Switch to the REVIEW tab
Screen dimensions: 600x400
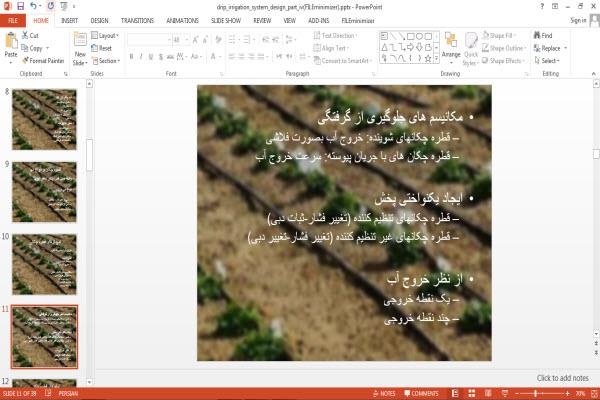[262, 21]
